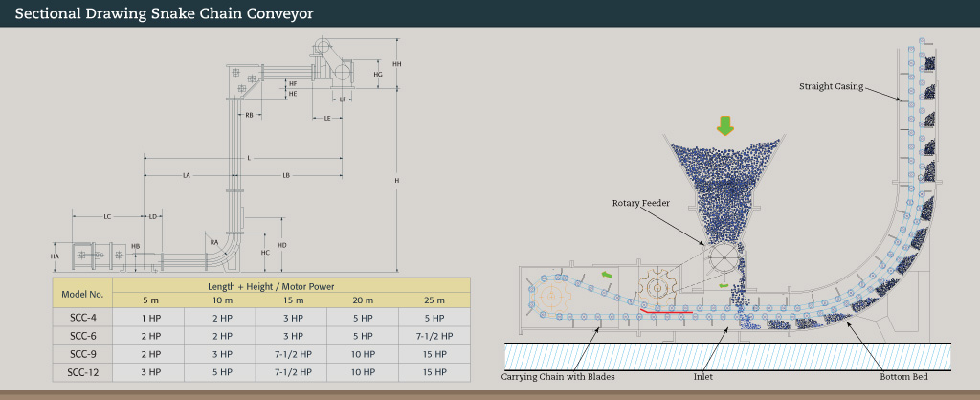980x400 pixels.
Task: Click SCC-4's 5 m cell '1 HP'
Action: tap(148, 318)
